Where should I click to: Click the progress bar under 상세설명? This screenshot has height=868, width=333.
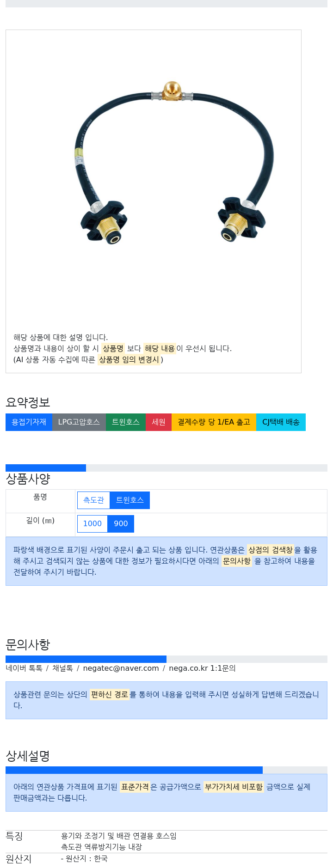tap(166, 770)
